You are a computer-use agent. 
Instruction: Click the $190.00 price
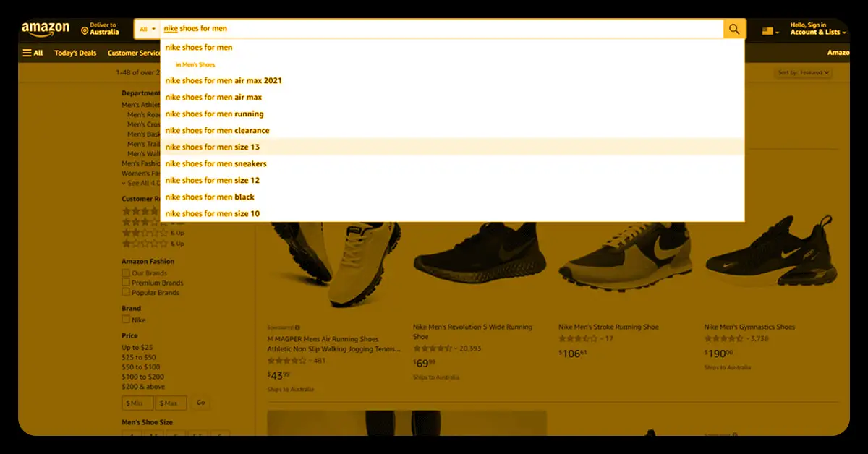click(x=718, y=353)
